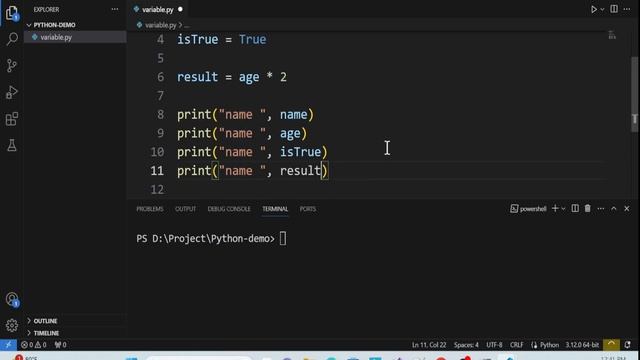Open Run and Debug view
640x360 pixels.
tap(12, 92)
